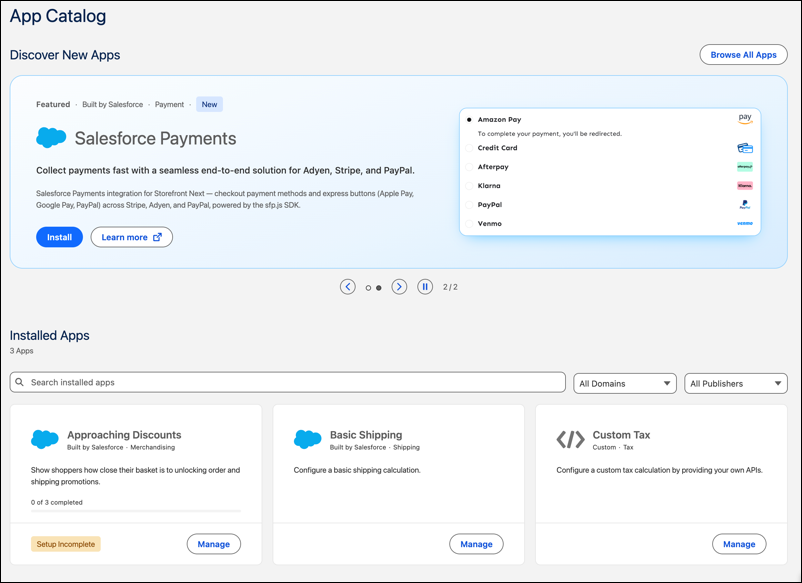This screenshot has height=583, width=802.
Task: Click the Basic Shipping cloud icon
Action: coord(307,439)
